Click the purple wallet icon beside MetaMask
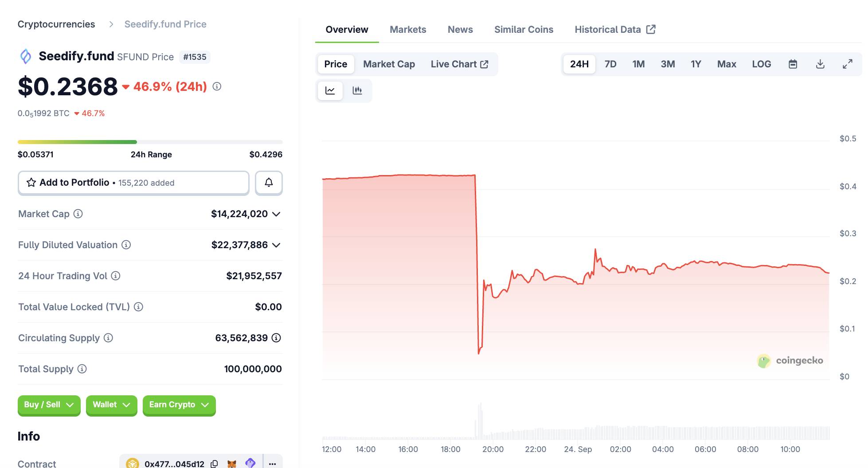Viewport: 868px width, 468px height. click(250, 464)
